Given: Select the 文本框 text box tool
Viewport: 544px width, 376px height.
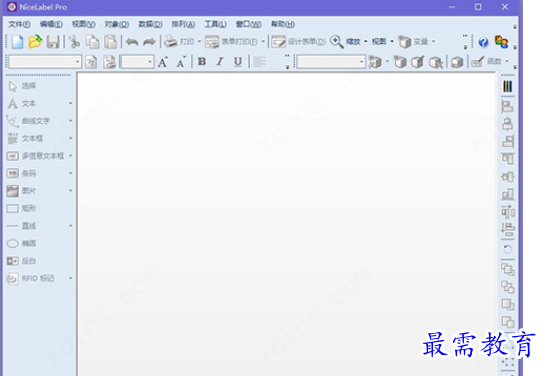Looking at the screenshot, I should tap(25, 138).
